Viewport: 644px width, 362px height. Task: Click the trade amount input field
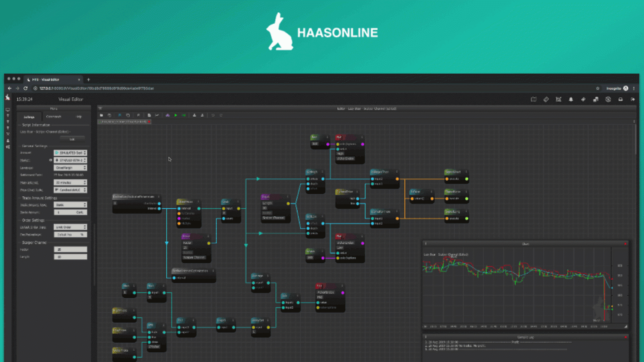(70, 212)
